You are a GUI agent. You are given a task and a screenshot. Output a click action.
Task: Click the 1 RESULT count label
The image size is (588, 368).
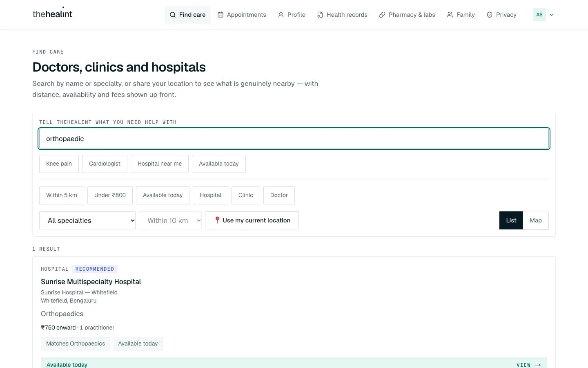click(x=46, y=249)
